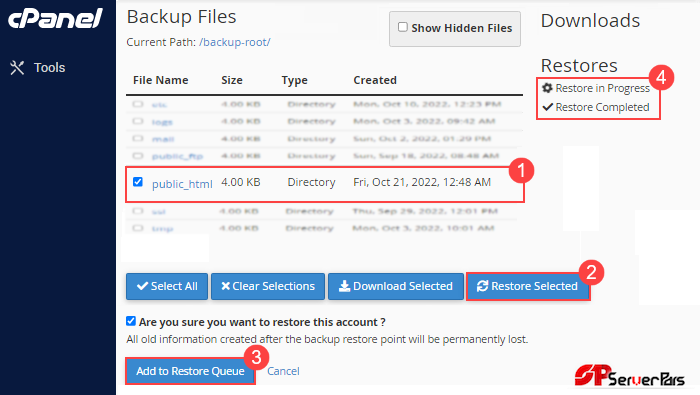Click the Type column header
The width and height of the screenshot is (700, 395).
pos(295,81)
